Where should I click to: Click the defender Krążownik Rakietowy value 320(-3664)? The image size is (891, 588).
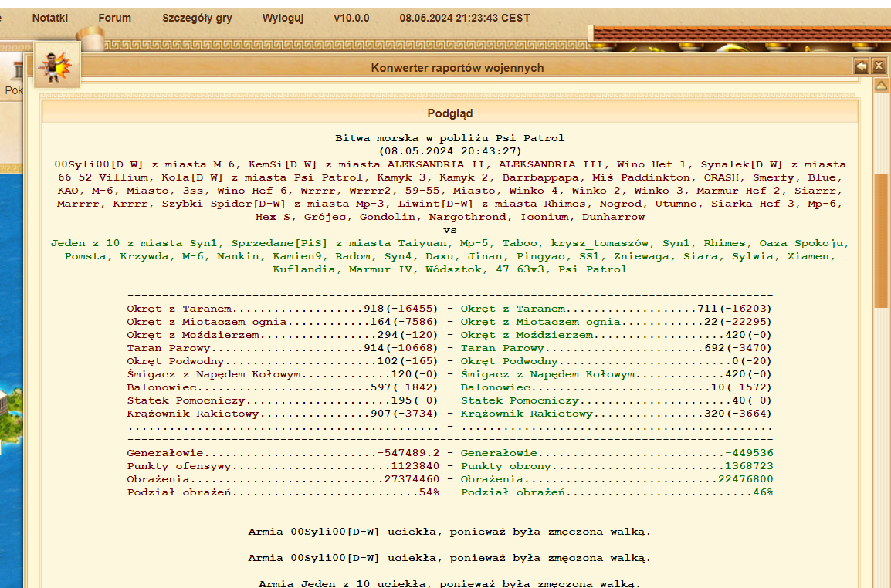[x=737, y=414]
